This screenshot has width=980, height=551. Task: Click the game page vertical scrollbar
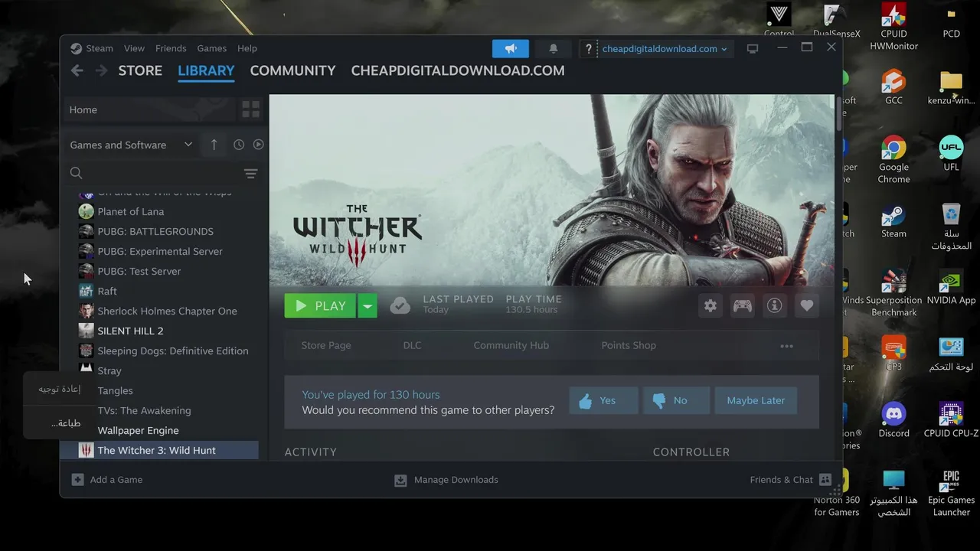pyautogui.click(x=838, y=113)
